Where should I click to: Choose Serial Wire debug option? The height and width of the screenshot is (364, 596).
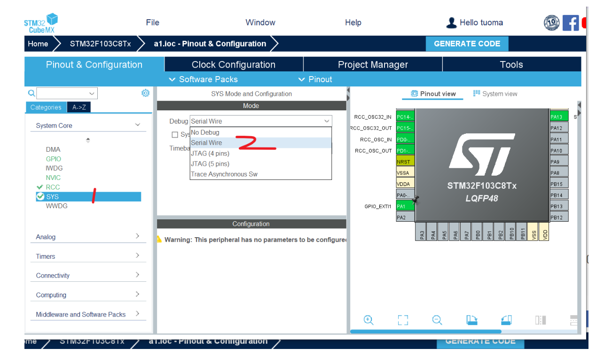point(261,143)
